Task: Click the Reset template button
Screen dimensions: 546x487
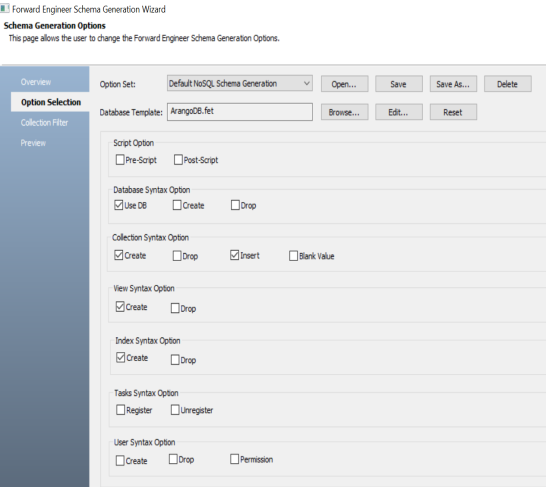Action: pos(453,112)
